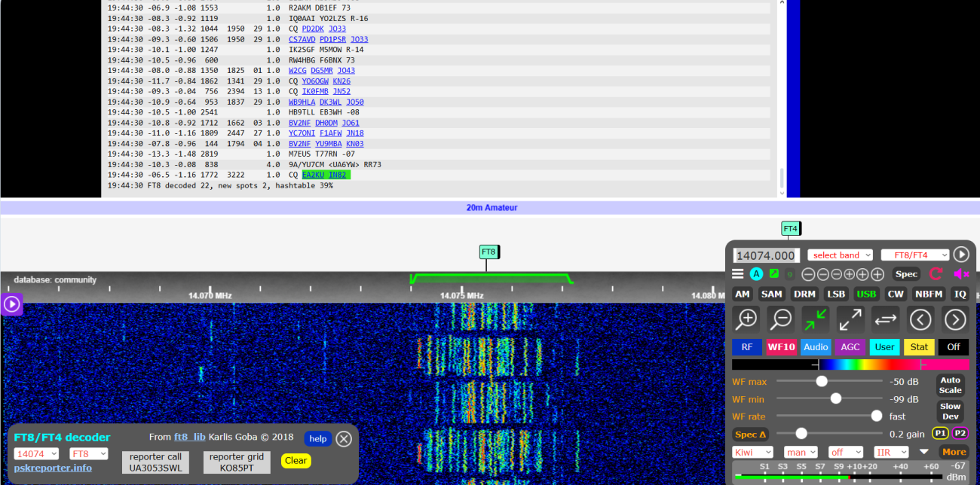
Task: Mute the audio output
Action: click(960, 273)
